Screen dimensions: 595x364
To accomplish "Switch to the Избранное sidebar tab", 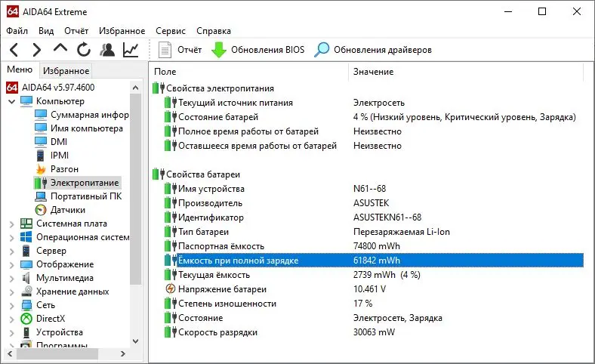I will 66,70.
